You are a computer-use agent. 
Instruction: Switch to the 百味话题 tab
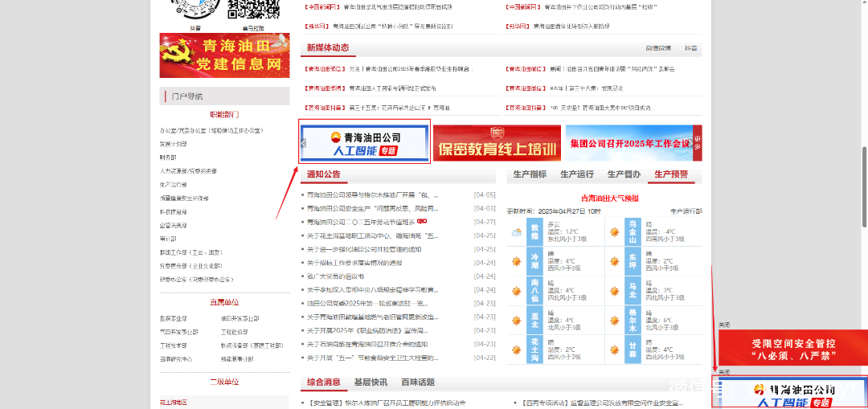coord(418,382)
